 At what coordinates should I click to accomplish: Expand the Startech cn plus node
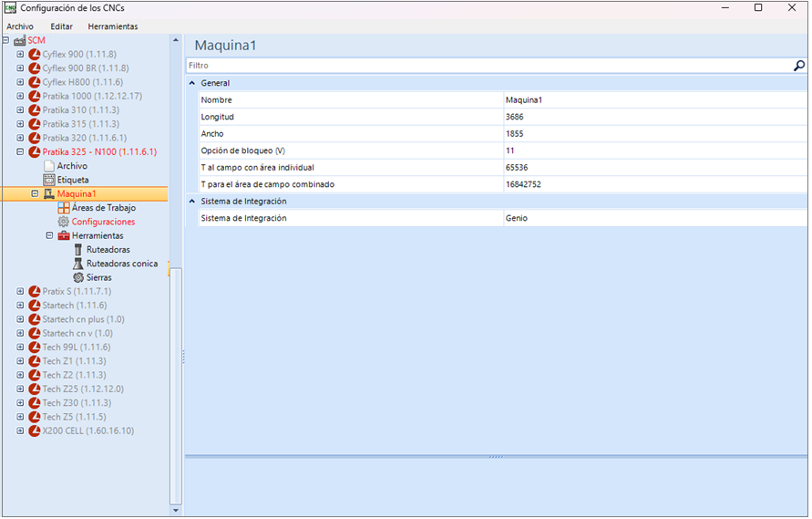[20, 319]
